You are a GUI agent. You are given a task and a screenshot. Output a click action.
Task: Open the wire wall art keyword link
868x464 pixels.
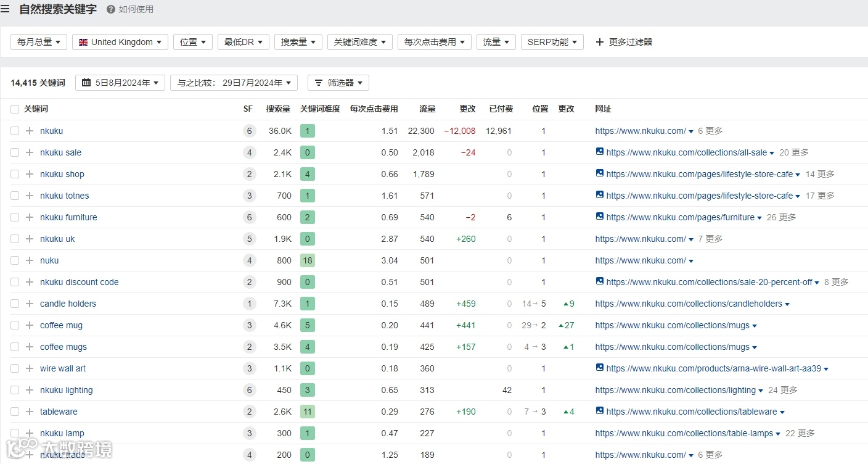[x=63, y=368]
